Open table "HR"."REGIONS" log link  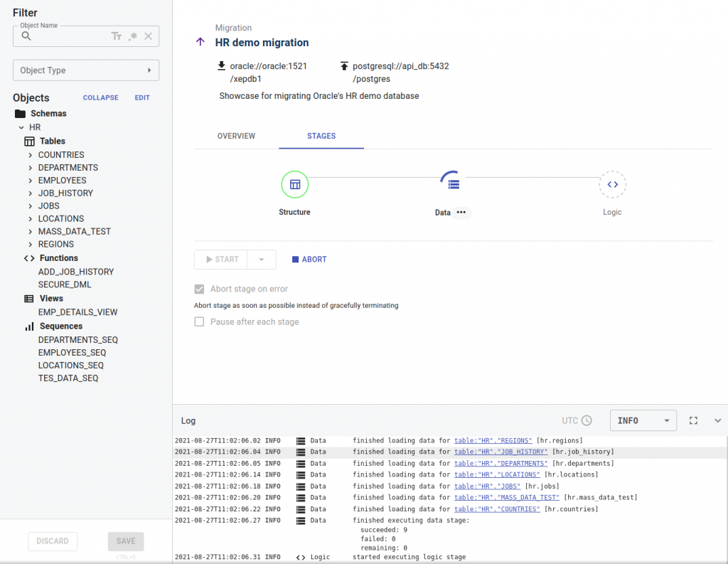point(493,440)
